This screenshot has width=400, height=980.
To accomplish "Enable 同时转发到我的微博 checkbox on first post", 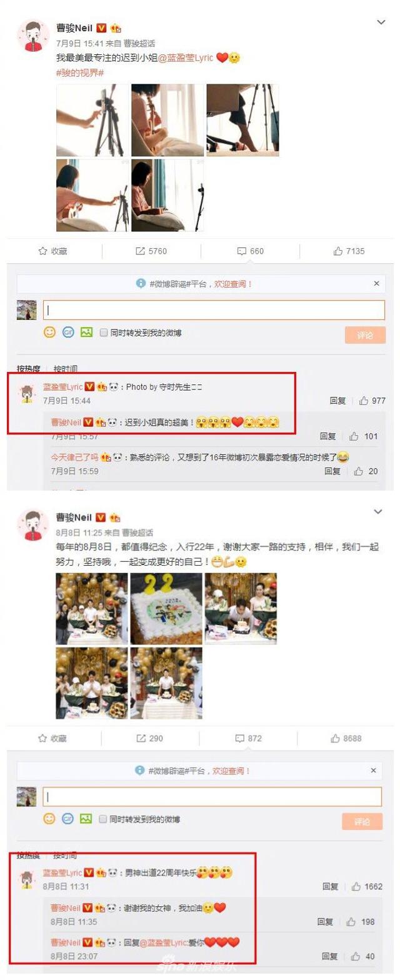I will click(104, 333).
